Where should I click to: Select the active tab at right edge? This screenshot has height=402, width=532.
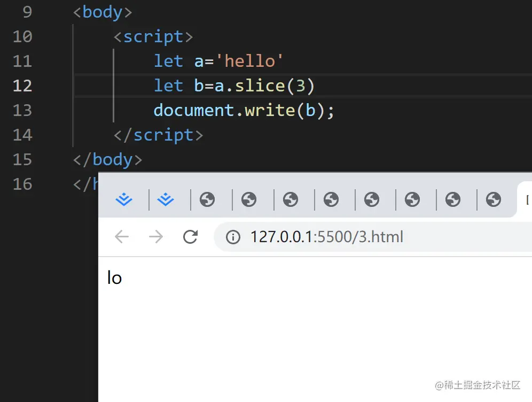(525, 199)
